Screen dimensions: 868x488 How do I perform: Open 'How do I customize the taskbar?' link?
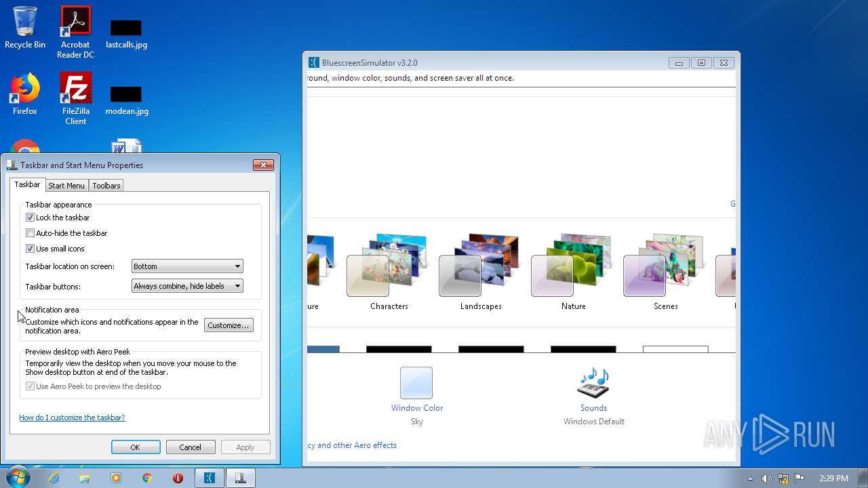pos(72,418)
